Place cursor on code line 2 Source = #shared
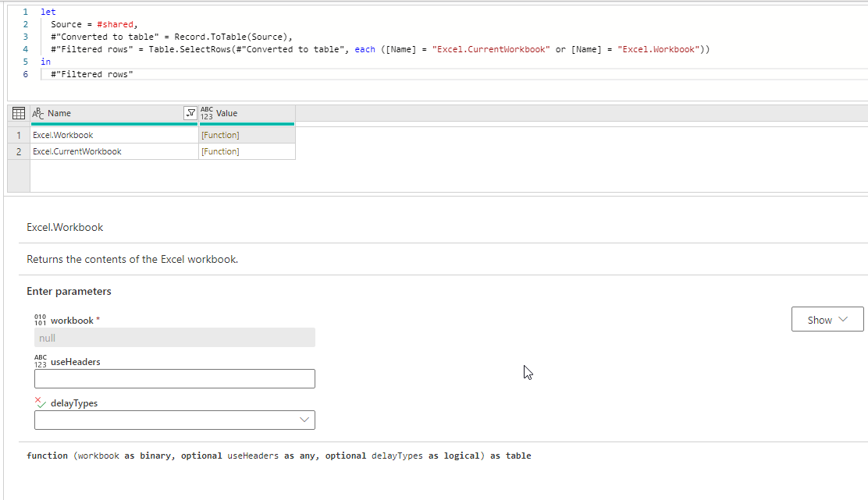 click(94, 24)
